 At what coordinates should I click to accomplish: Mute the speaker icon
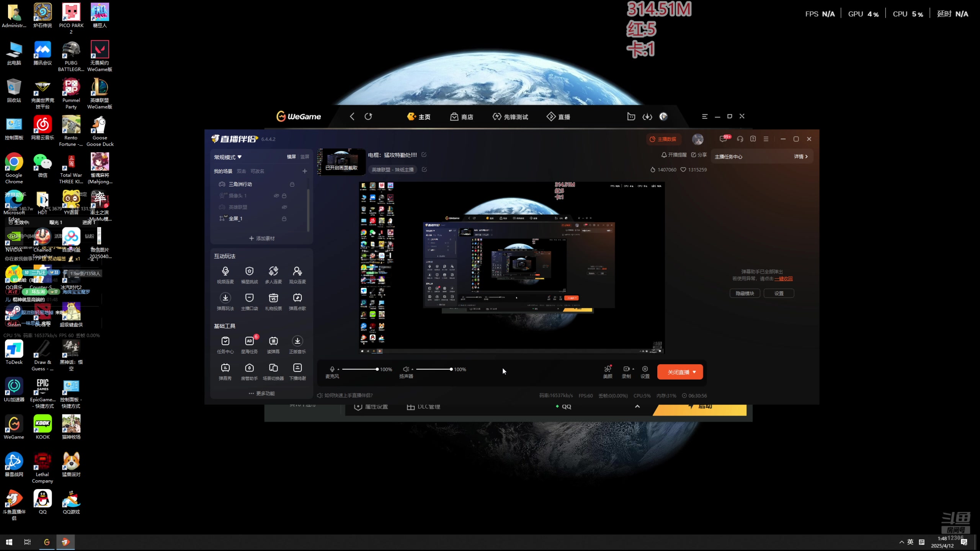pyautogui.click(x=406, y=369)
